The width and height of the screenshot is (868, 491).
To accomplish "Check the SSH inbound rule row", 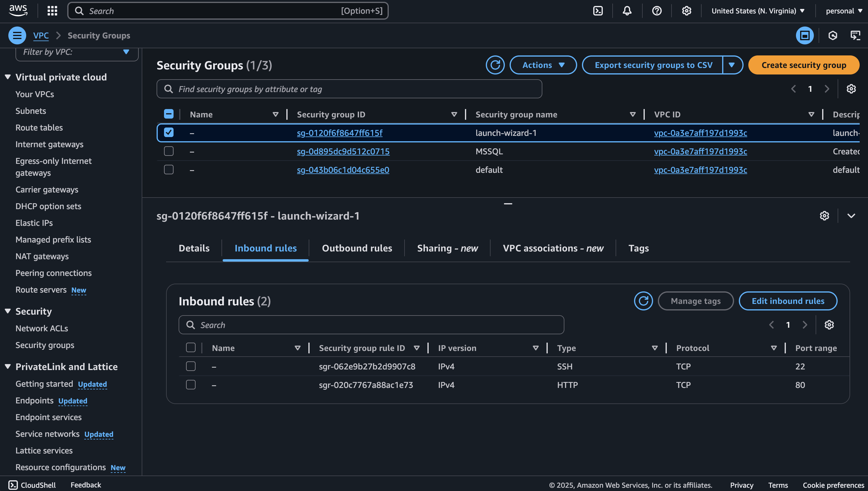I will click(x=191, y=366).
